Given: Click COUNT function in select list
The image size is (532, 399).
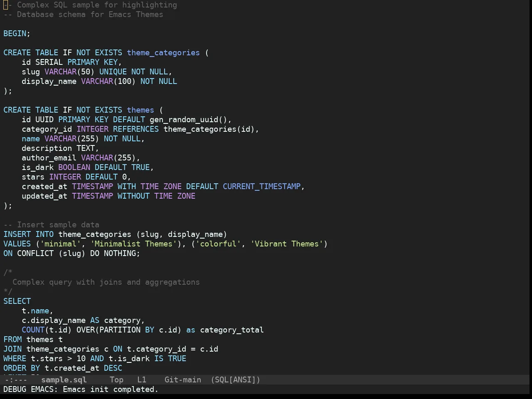Looking at the screenshot, I should tap(33, 330).
